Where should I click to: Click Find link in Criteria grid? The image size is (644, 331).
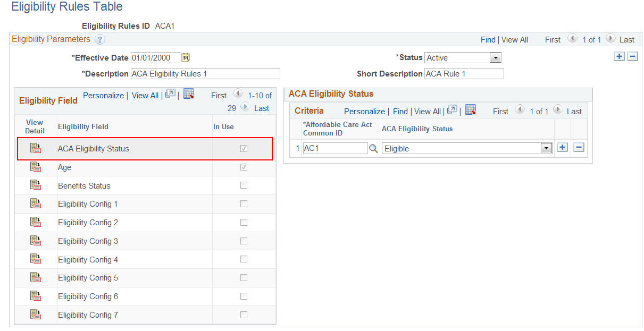click(400, 111)
